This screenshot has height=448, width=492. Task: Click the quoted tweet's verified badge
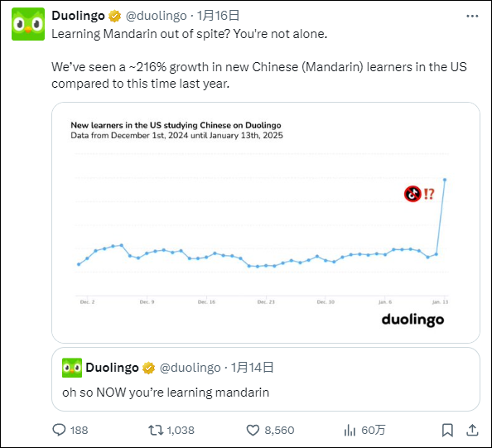click(x=149, y=368)
